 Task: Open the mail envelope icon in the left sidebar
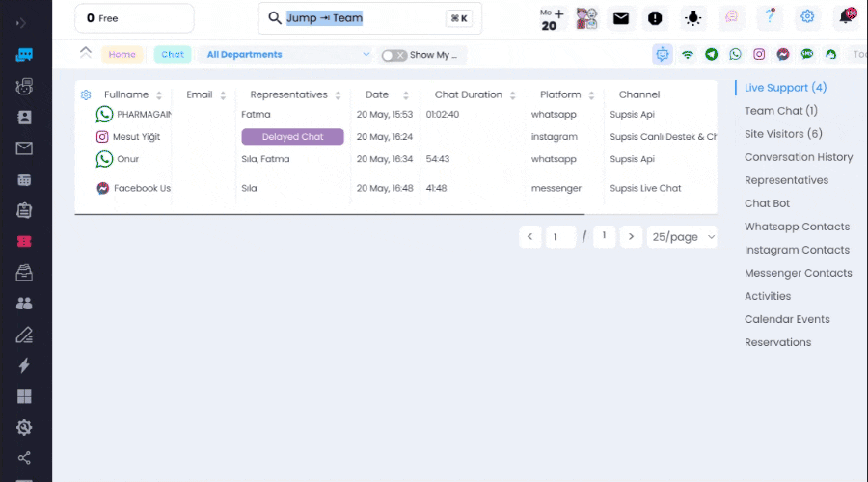coord(24,148)
